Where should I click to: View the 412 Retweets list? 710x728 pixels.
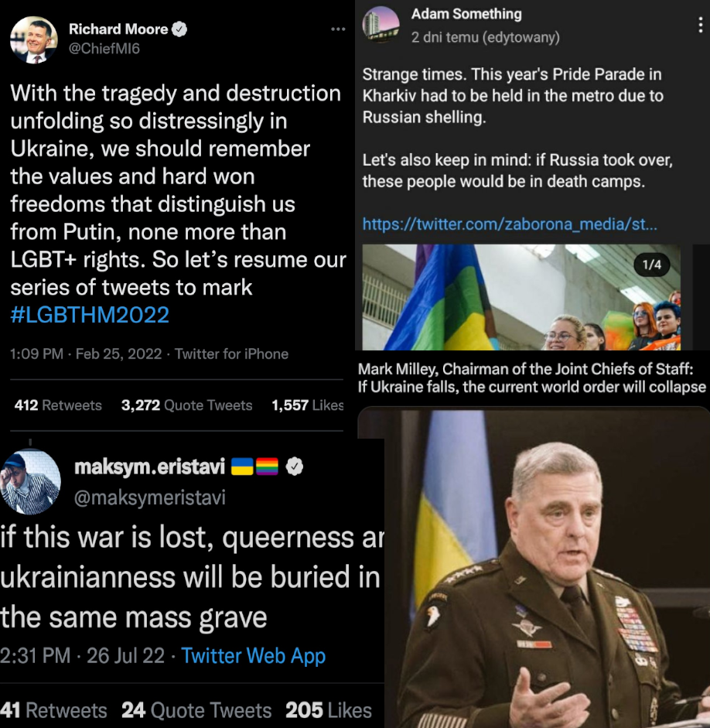pos(58,405)
